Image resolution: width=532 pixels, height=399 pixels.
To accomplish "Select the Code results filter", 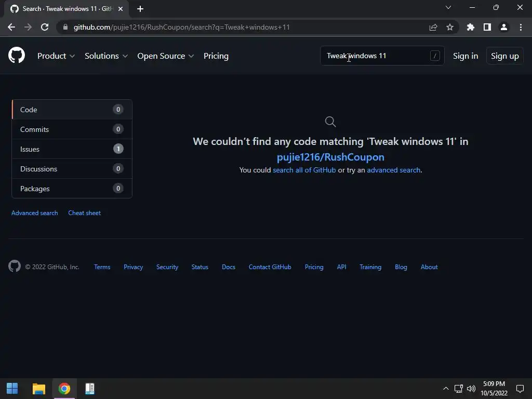I will point(72,110).
